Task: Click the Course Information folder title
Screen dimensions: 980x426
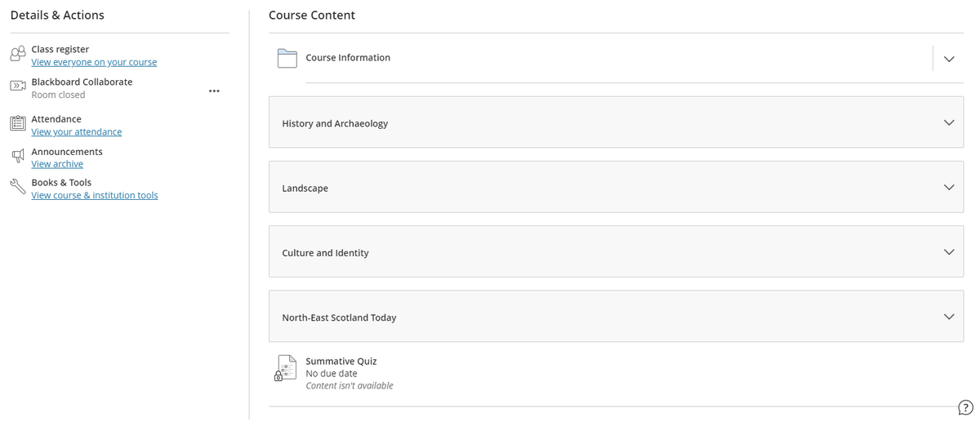Action: coord(348,58)
